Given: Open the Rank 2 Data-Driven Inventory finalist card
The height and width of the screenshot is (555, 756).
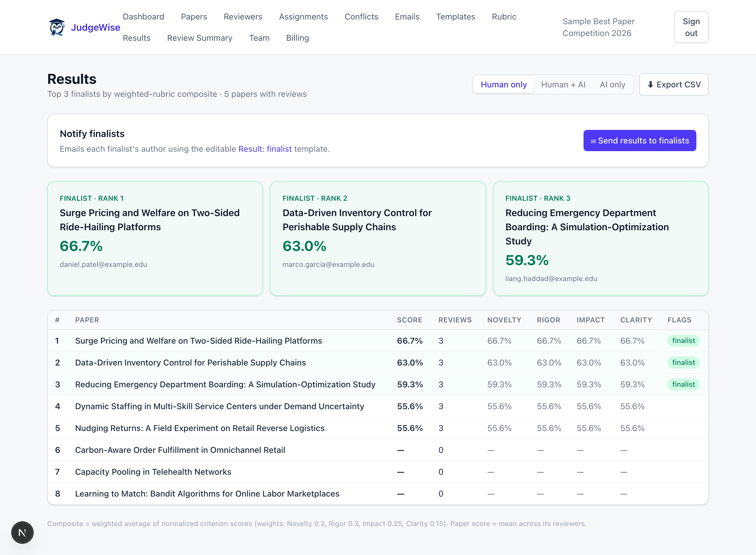Looking at the screenshot, I should tap(378, 239).
